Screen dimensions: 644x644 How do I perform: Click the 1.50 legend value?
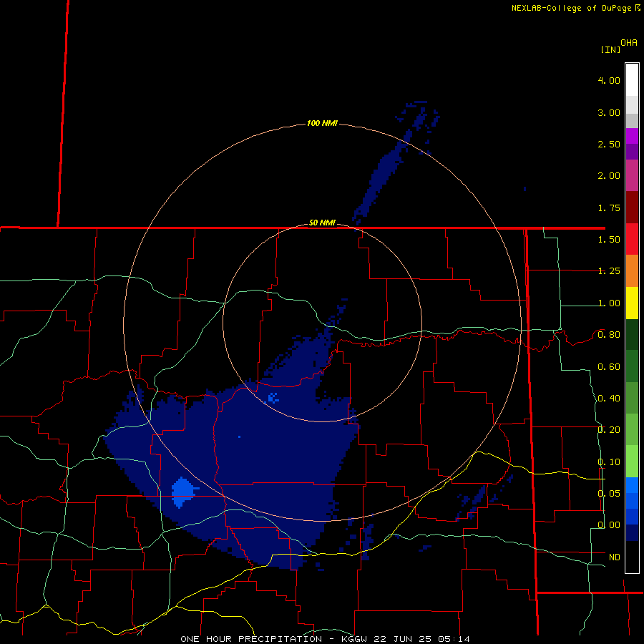(x=609, y=240)
